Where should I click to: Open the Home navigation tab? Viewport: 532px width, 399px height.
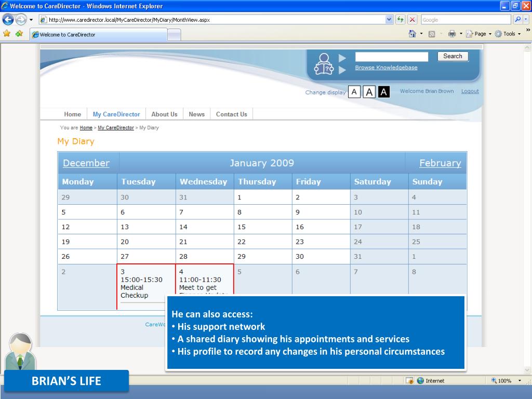(73, 114)
